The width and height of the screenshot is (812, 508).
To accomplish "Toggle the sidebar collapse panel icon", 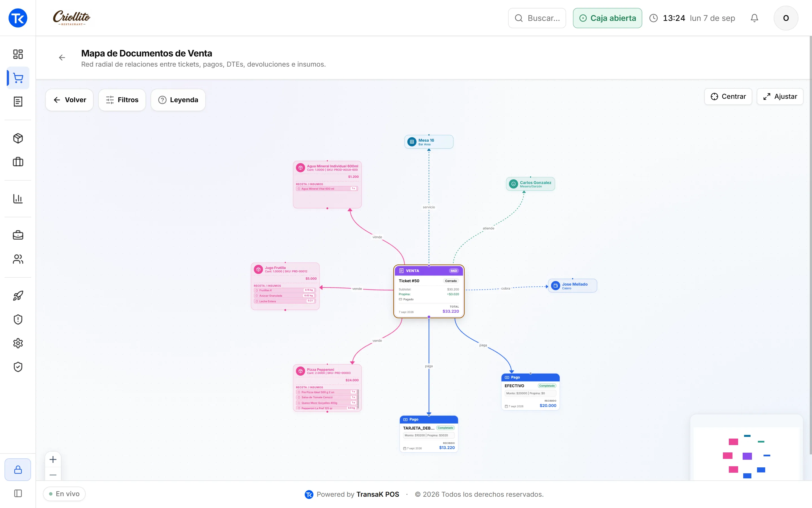I will 18,493.
